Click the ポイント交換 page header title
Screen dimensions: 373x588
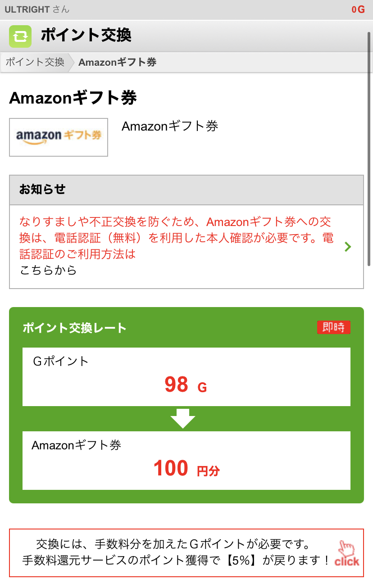click(86, 35)
